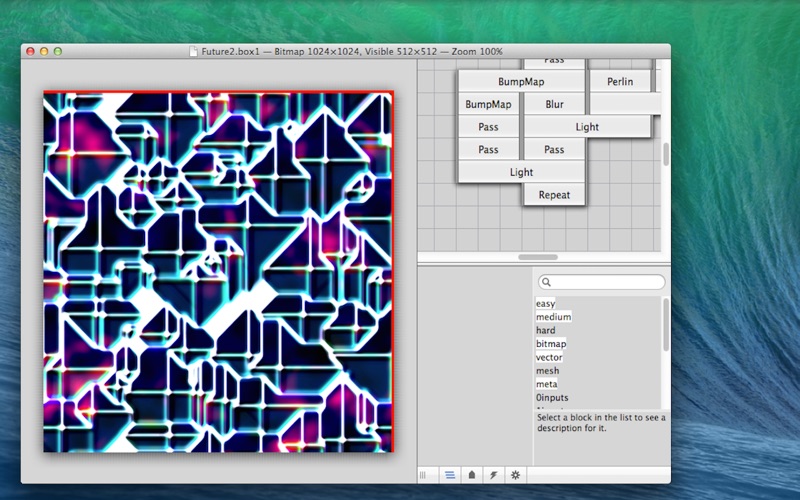The height and width of the screenshot is (500, 800).
Task: Filter blocks by the meta tag
Action: pyautogui.click(x=546, y=384)
